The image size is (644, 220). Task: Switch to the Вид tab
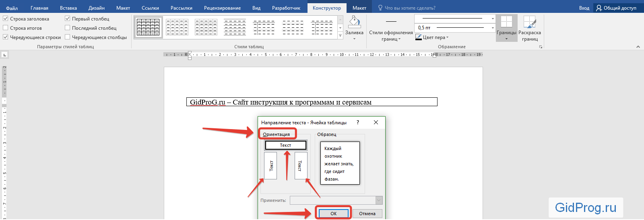[x=256, y=8]
